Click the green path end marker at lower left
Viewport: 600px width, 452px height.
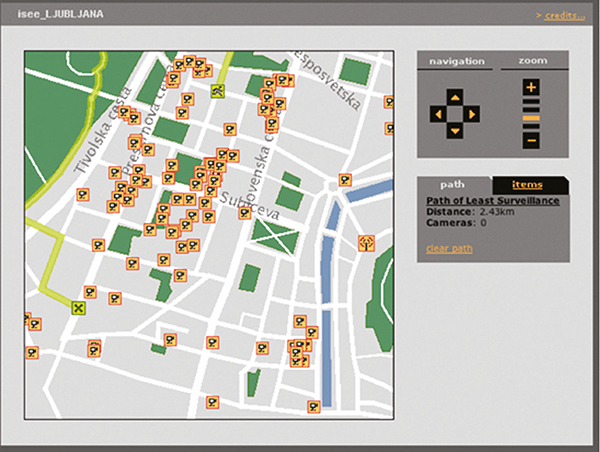pos(79,308)
